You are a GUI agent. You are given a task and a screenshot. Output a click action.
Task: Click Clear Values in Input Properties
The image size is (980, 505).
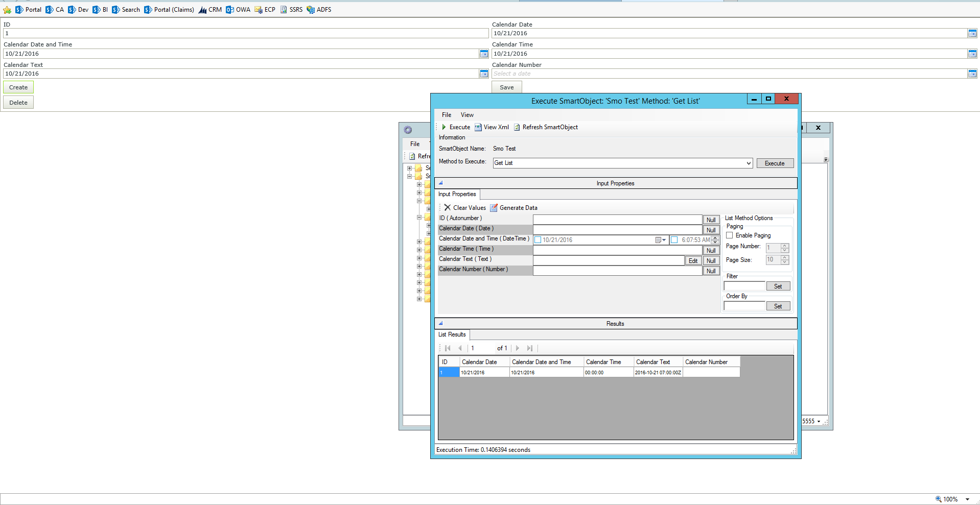(465, 208)
